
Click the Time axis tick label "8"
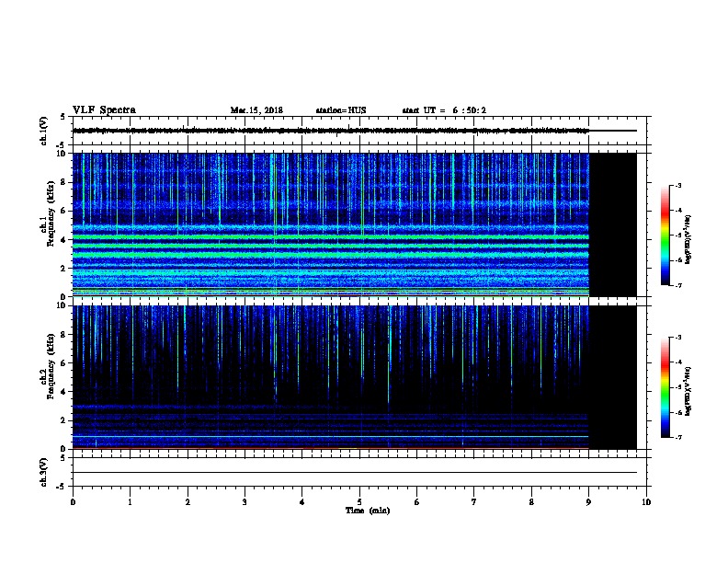click(531, 502)
